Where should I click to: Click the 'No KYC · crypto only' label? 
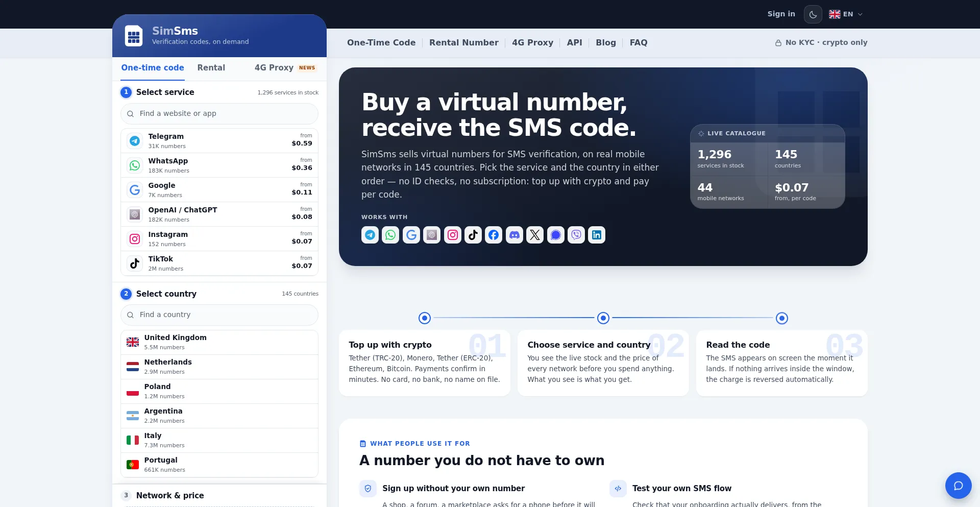point(821,43)
